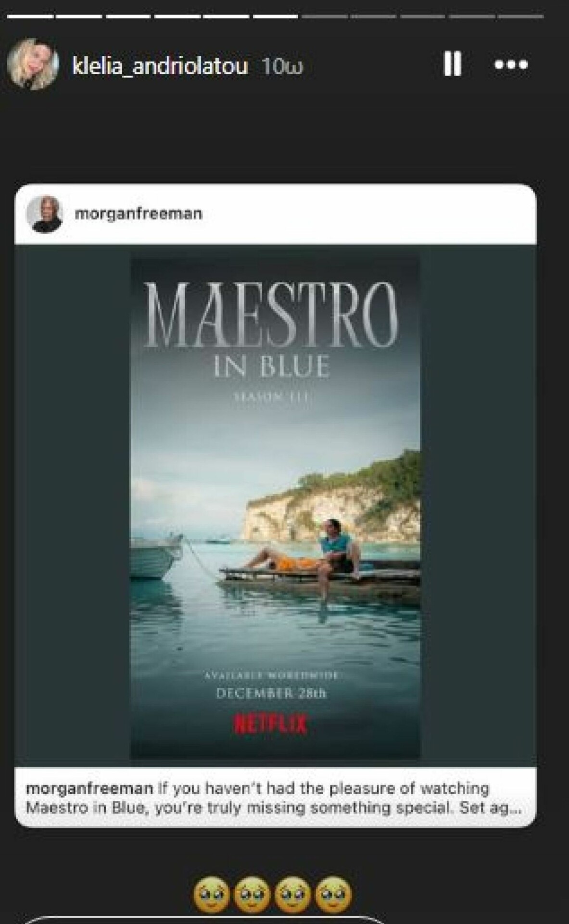
Task: Tap the klelia_andriolatou username
Action: [160, 66]
